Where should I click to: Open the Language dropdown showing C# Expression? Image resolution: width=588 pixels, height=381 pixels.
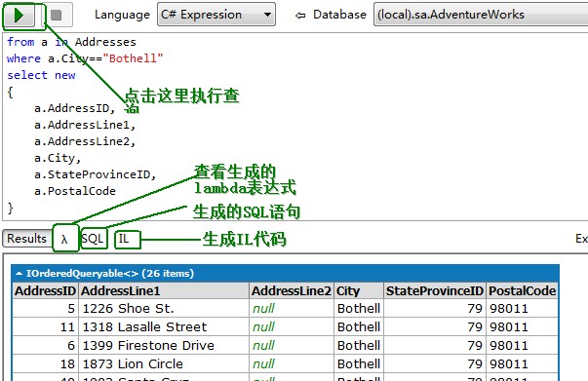[216, 15]
